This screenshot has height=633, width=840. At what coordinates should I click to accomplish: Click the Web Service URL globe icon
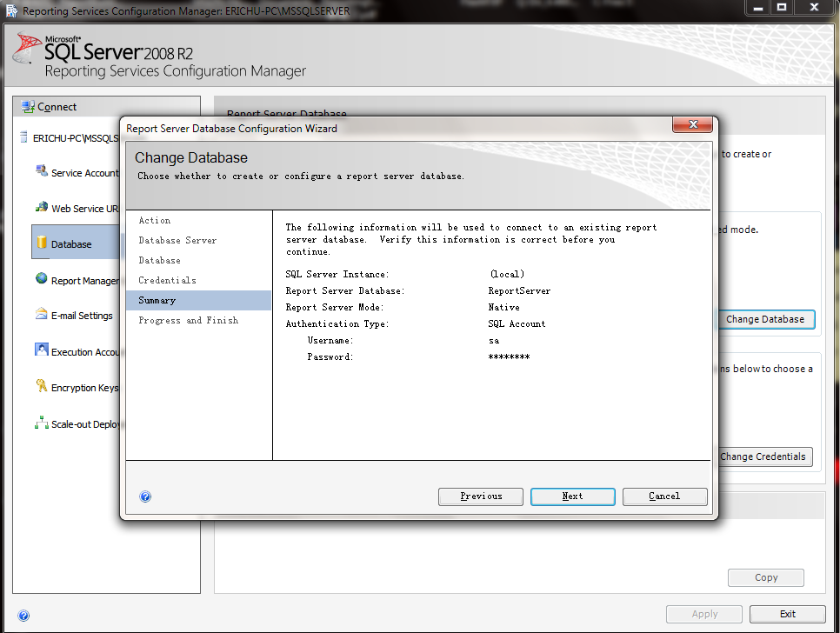point(41,207)
